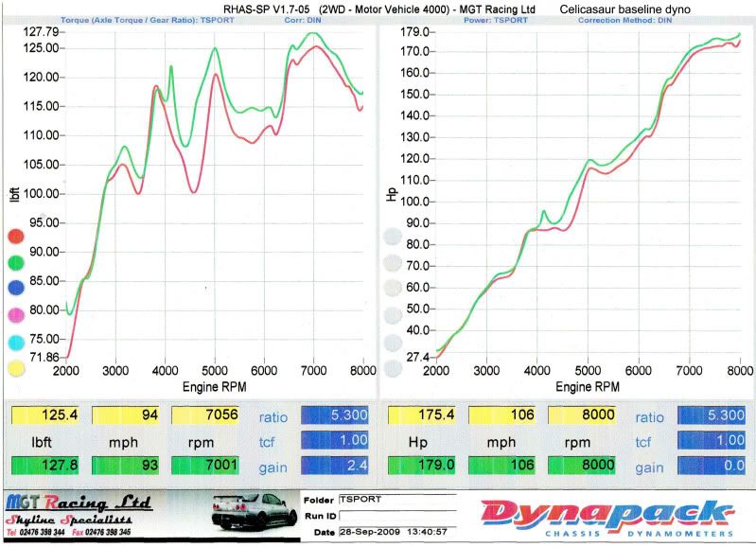
Task: Click the green run color dot
Action: (16, 262)
